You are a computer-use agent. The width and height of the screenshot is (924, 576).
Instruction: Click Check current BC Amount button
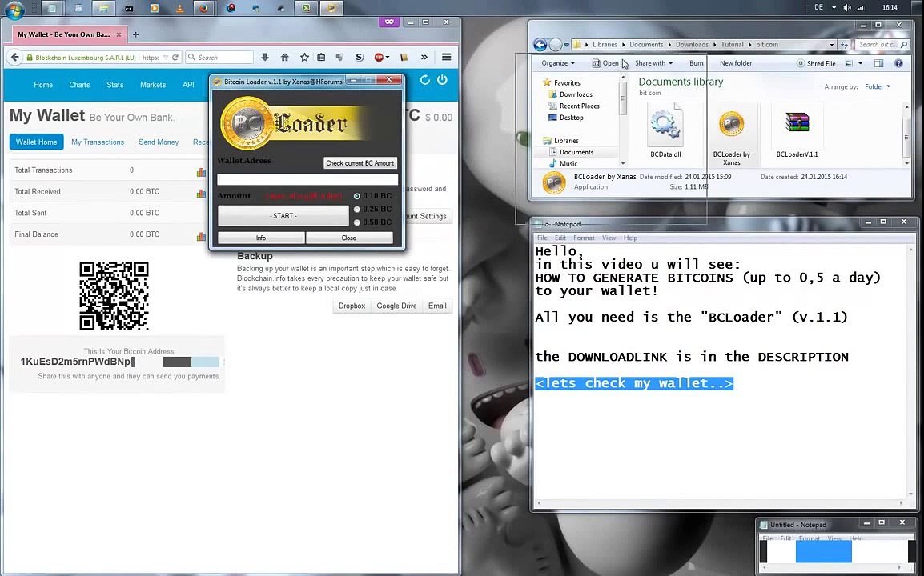[x=360, y=163]
